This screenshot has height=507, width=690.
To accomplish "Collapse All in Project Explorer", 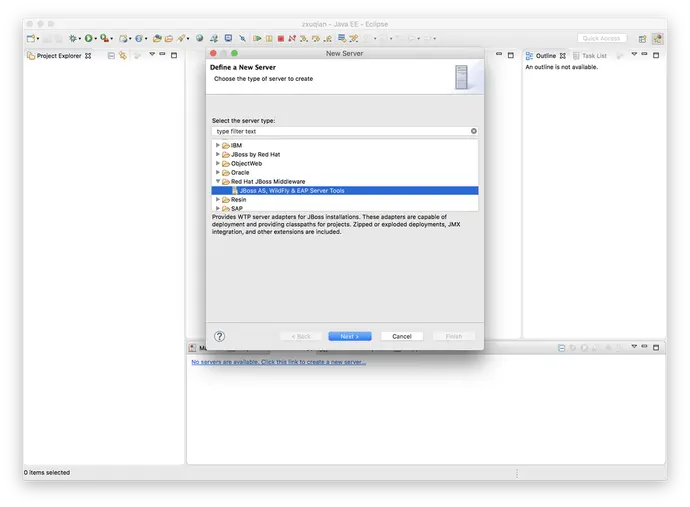I will 111,55.
